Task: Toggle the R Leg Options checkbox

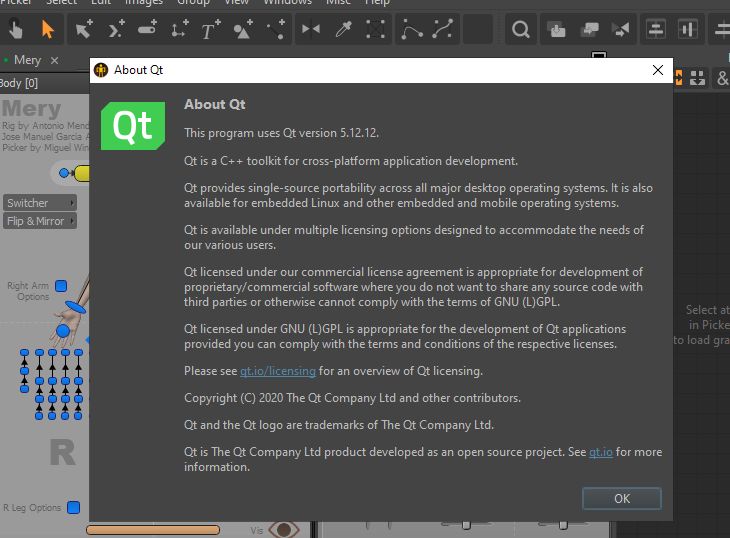Action: [73, 507]
